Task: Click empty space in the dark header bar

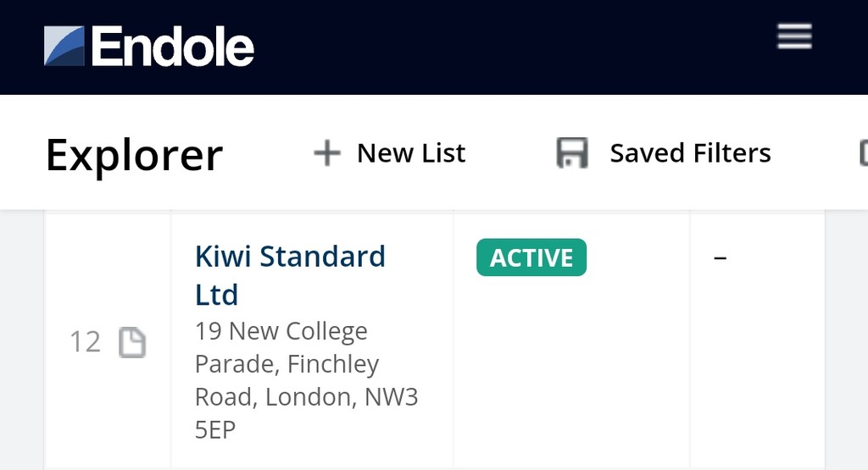Action: [x=509, y=47]
